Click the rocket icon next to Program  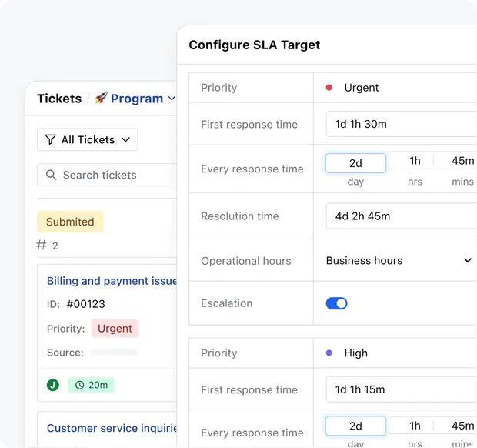click(101, 98)
